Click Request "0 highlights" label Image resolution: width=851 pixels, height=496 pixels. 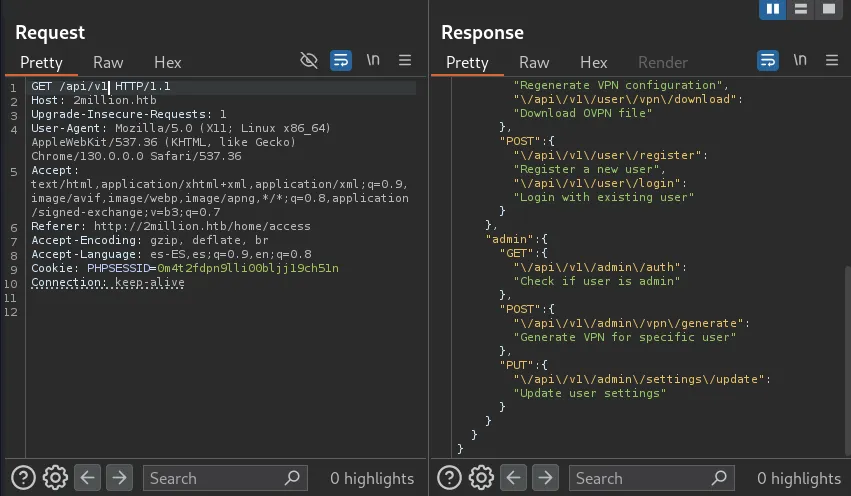(x=372, y=478)
